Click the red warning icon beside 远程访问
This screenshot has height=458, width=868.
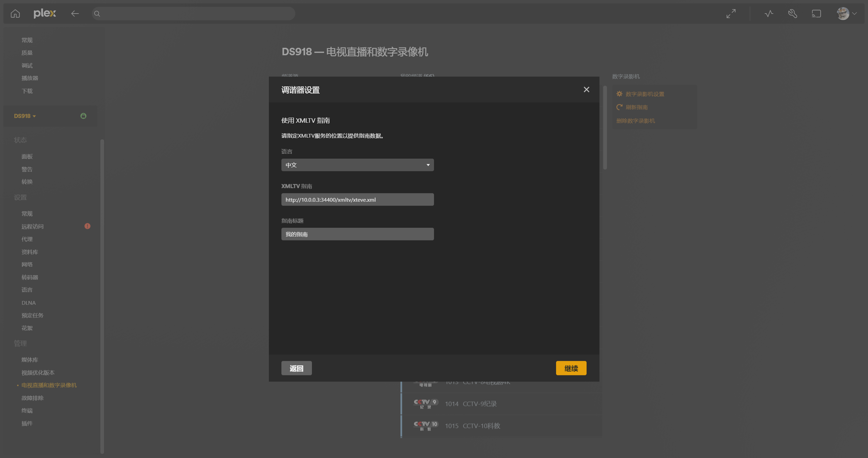pos(87,226)
